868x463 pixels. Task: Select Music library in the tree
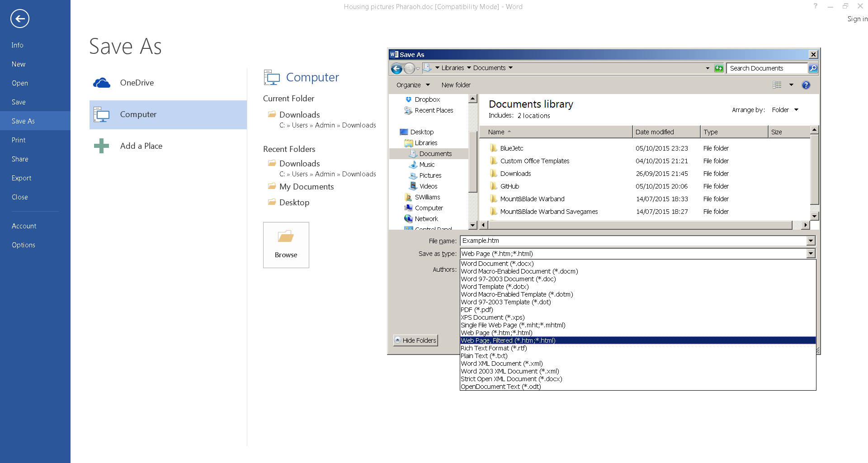pos(426,165)
